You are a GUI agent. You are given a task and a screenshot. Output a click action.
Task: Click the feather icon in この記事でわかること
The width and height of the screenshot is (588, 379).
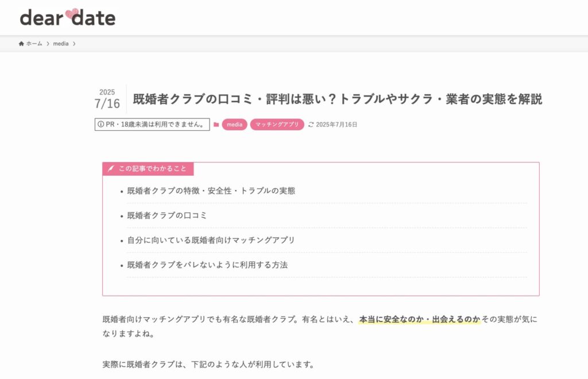(111, 169)
